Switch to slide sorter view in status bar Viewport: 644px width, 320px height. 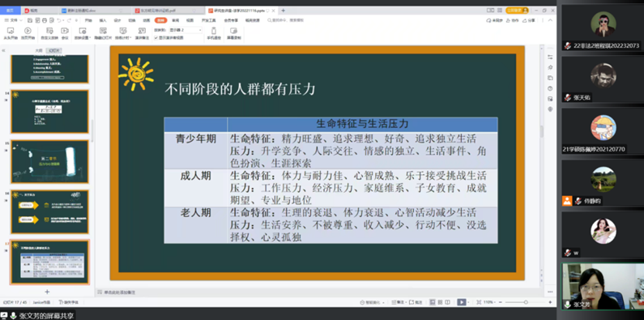(440, 302)
